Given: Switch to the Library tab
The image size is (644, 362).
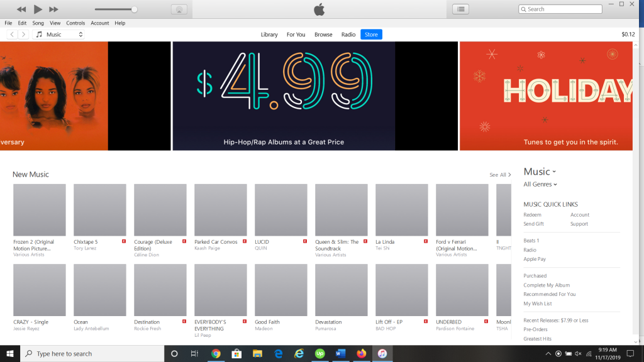Looking at the screenshot, I should 269,35.
